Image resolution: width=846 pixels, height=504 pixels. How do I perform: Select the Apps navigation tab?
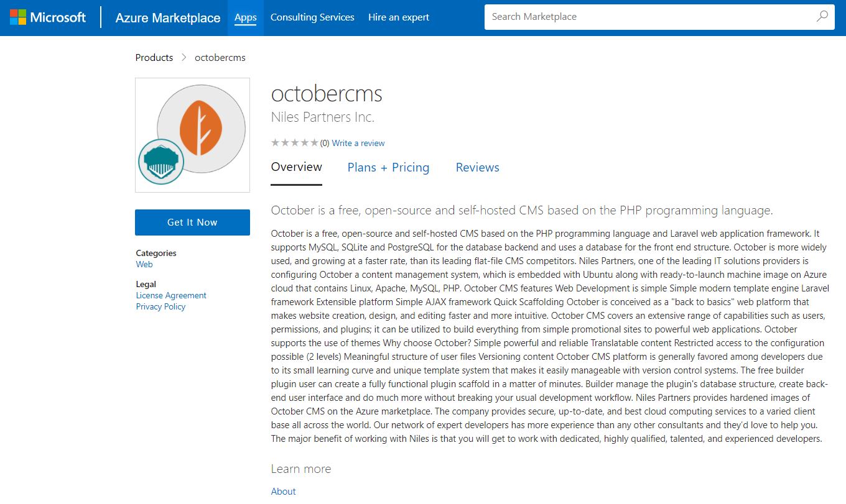(246, 17)
